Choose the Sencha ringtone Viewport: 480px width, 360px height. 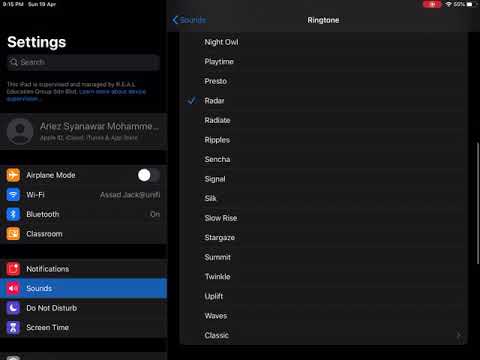coord(323,159)
